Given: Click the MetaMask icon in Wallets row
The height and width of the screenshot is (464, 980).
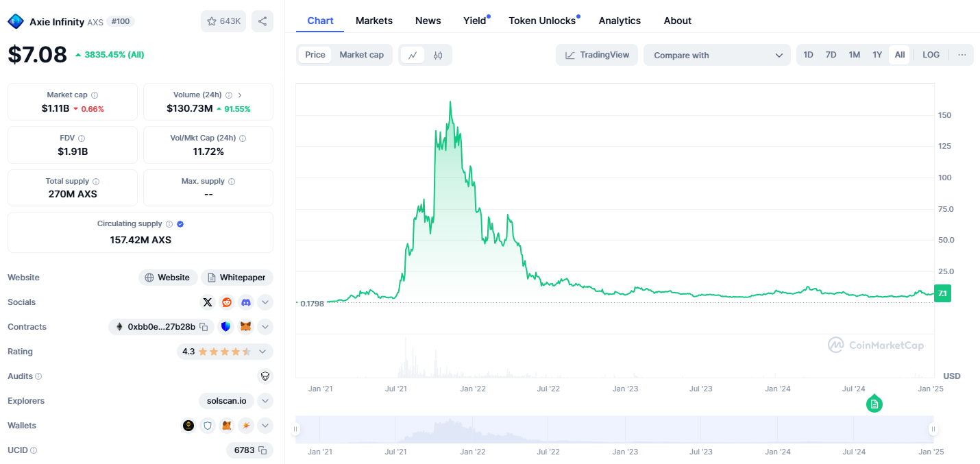Looking at the screenshot, I should pos(227,426).
